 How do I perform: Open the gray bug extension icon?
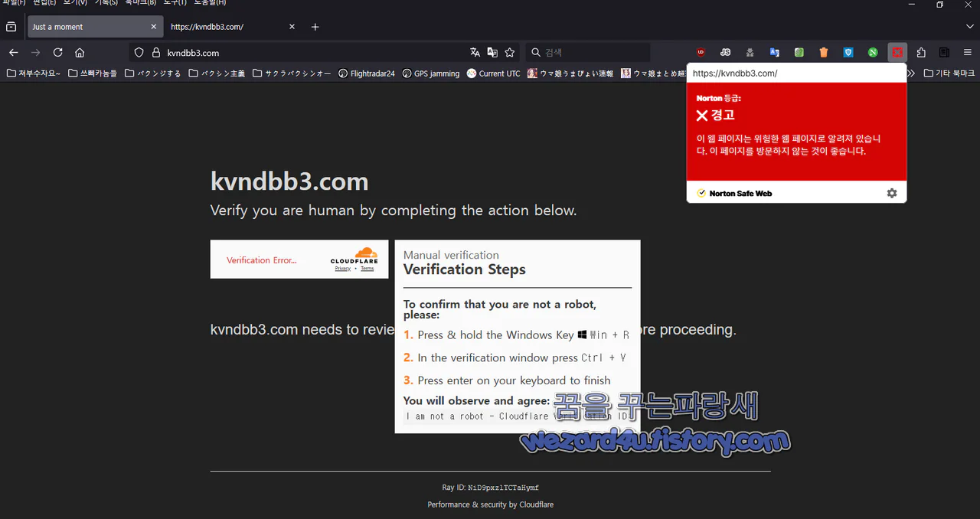(750, 53)
